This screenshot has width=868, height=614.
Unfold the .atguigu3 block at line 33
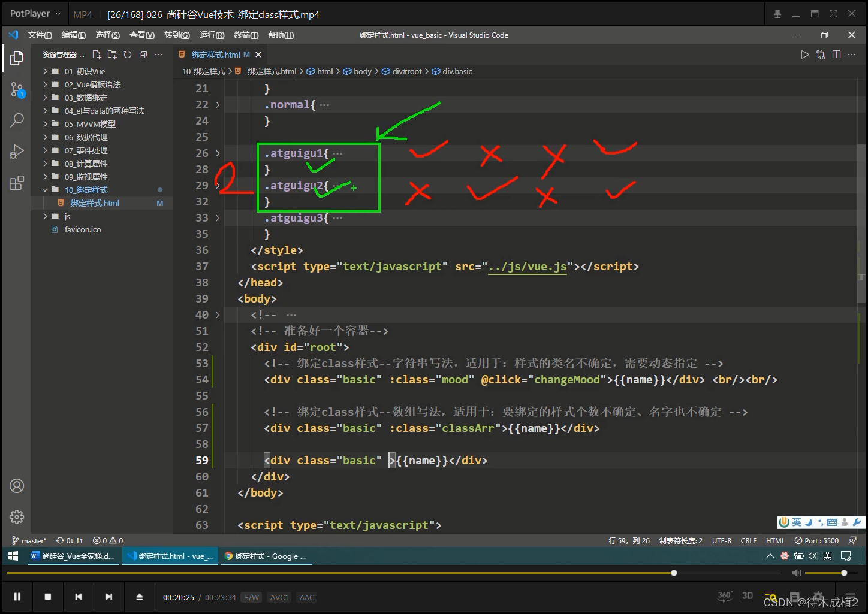pos(218,218)
